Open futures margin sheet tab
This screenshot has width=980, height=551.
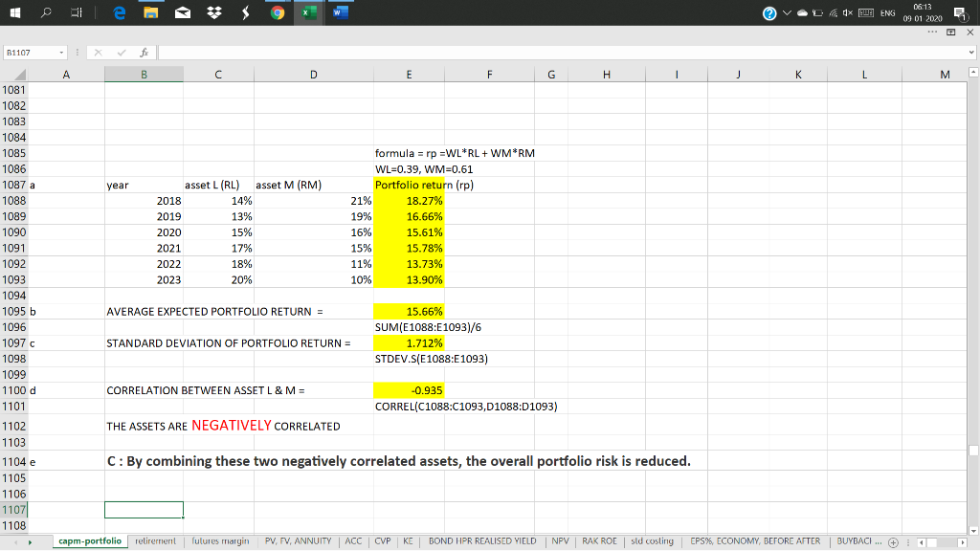pos(220,541)
